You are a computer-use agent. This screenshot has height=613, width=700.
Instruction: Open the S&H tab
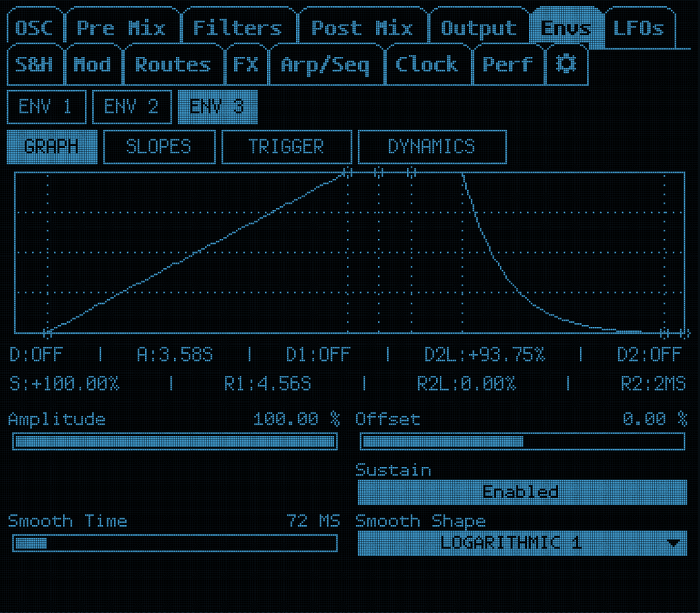pyautogui.click(x=35, y=64)
